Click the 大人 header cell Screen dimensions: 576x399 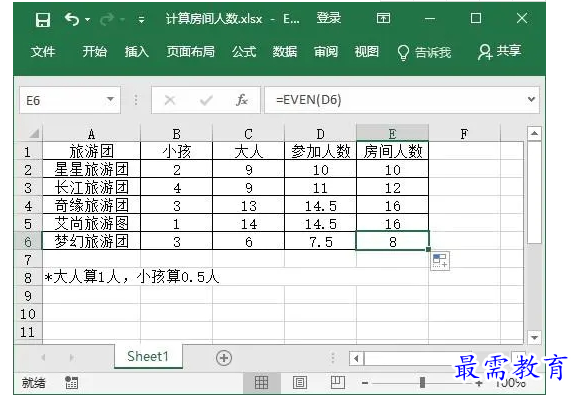[248, 151]
